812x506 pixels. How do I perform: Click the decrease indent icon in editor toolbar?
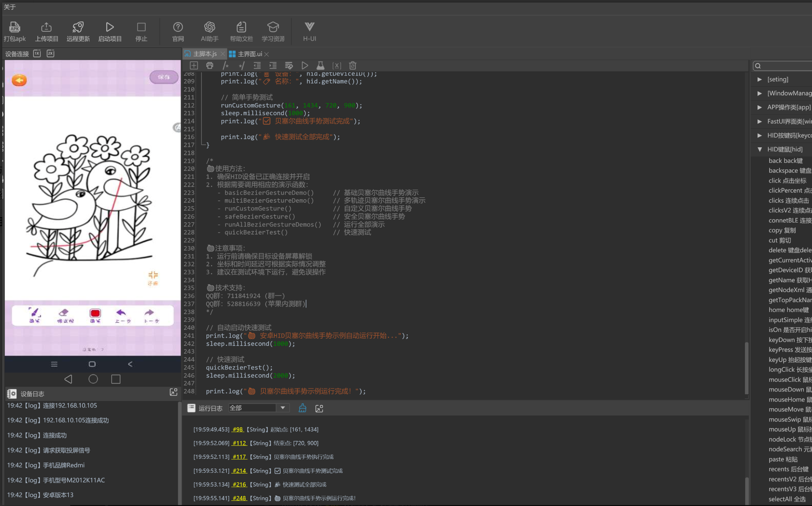[x=257, y=65]
